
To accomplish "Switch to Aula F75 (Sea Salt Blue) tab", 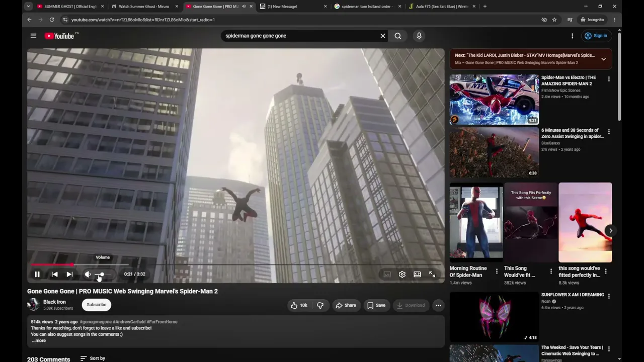I will pyautogui.click(x=441, y=7).
